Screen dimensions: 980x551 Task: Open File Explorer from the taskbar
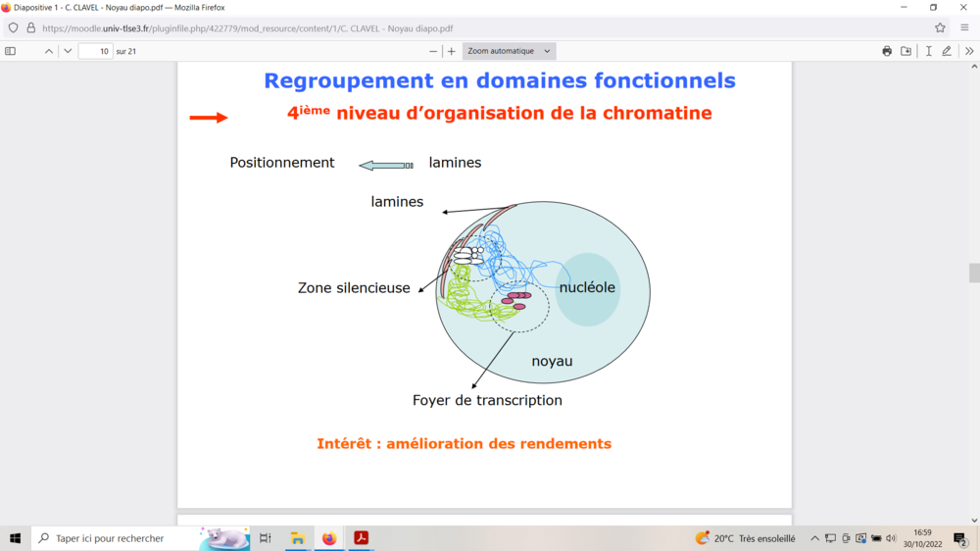pyautogui.click(x=297, y=538)
